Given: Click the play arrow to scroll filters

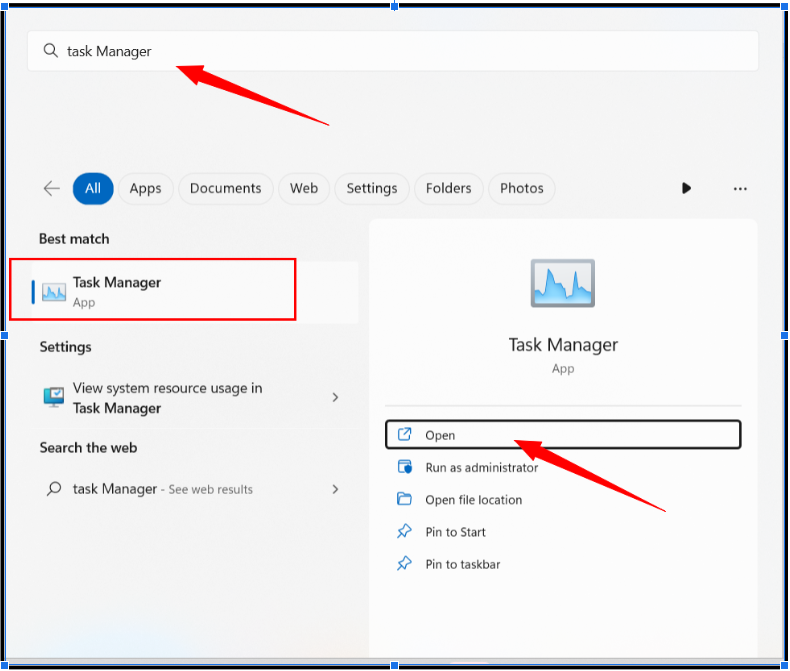Looking at the screenshot, I should coord(686,188).
